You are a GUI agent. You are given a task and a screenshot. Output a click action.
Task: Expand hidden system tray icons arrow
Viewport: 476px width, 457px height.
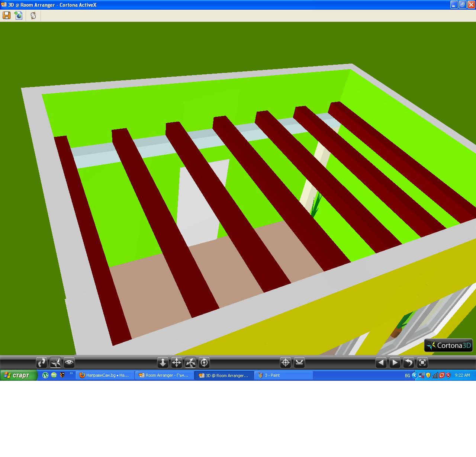(414, 376)
